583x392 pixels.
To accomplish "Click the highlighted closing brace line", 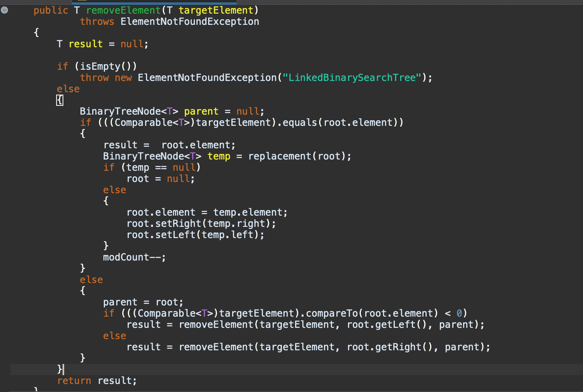I will tap(60, 369).
